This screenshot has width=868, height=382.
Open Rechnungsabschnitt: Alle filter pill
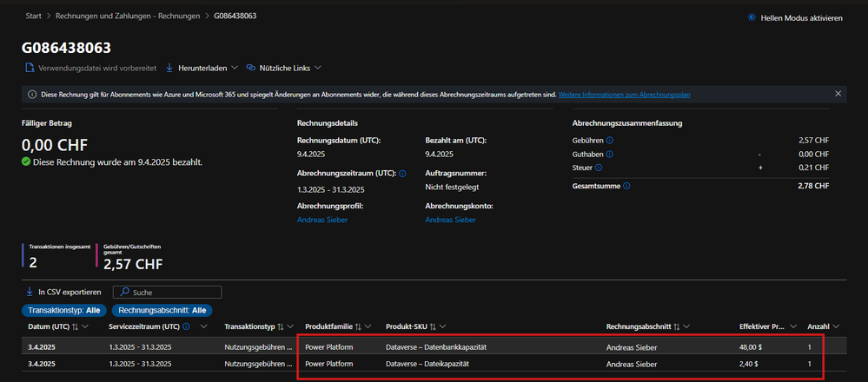[x=162, y=311]
